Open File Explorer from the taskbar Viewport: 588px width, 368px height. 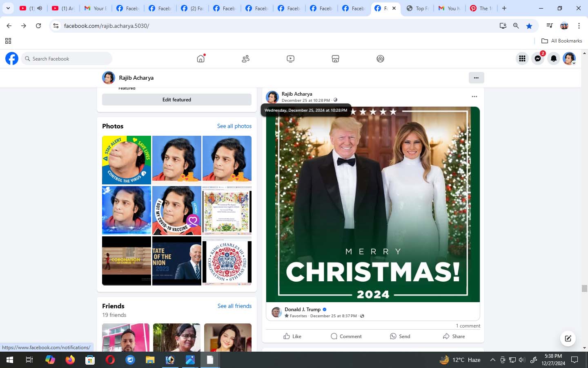pos(150,360)
